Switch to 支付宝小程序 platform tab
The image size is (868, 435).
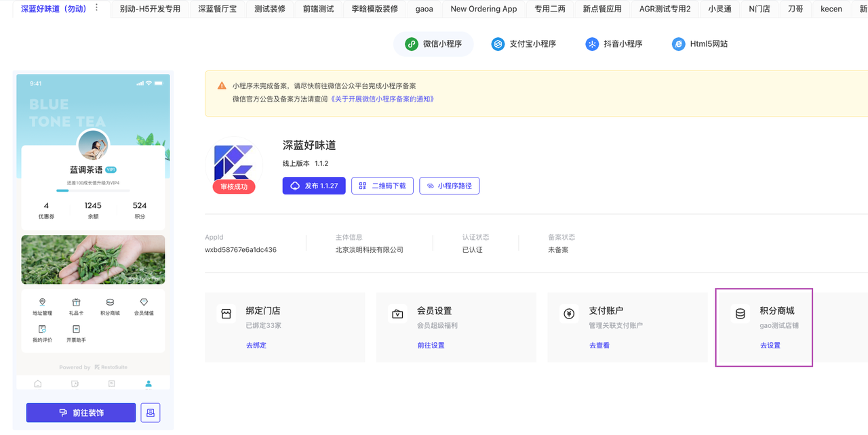coord(524,44)
